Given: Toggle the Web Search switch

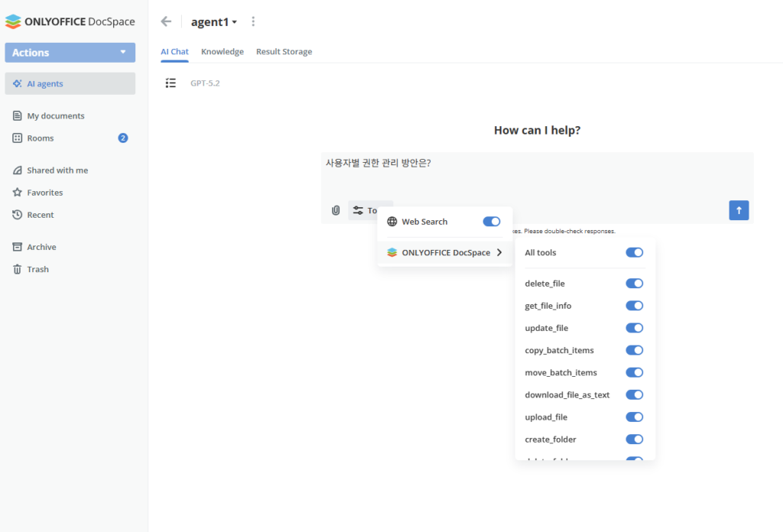Looking at the screenshot, I should [x=492, y=222].
